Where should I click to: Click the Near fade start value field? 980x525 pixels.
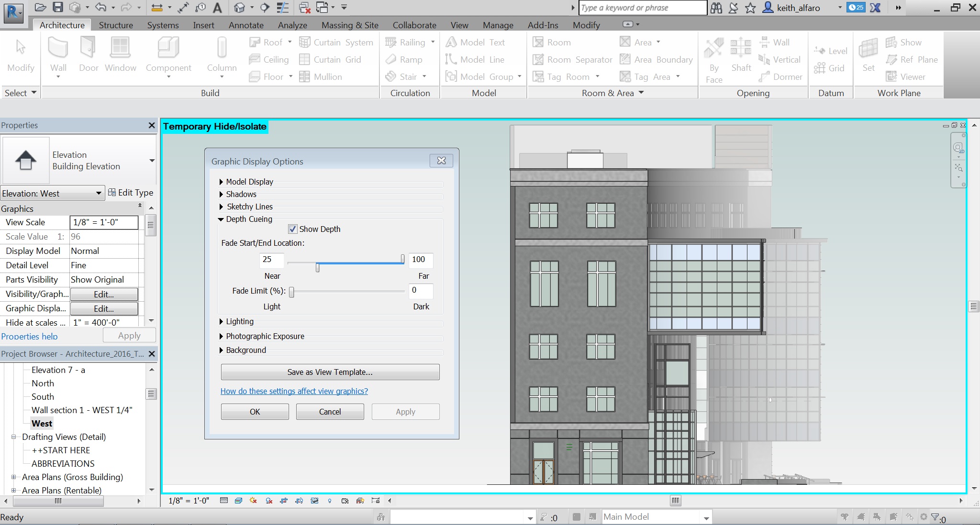click(271, 260)
